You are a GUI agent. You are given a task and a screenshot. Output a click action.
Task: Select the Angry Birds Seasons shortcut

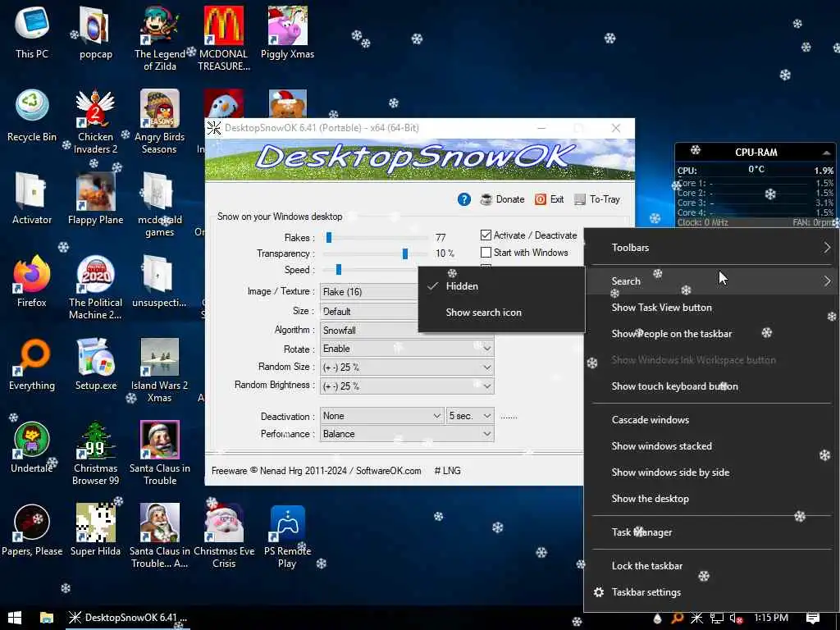click(x=159, y=122)
